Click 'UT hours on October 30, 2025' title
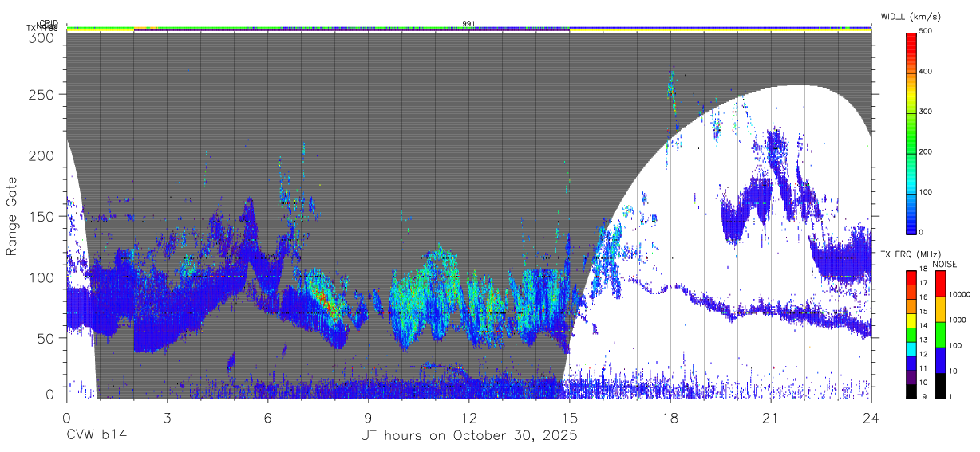This screenshot has height=452, width=980. click(x=469, y=437)
